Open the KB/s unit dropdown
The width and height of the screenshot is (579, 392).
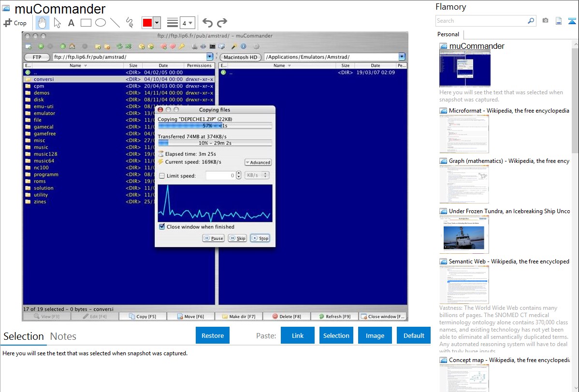coord(258,175)
